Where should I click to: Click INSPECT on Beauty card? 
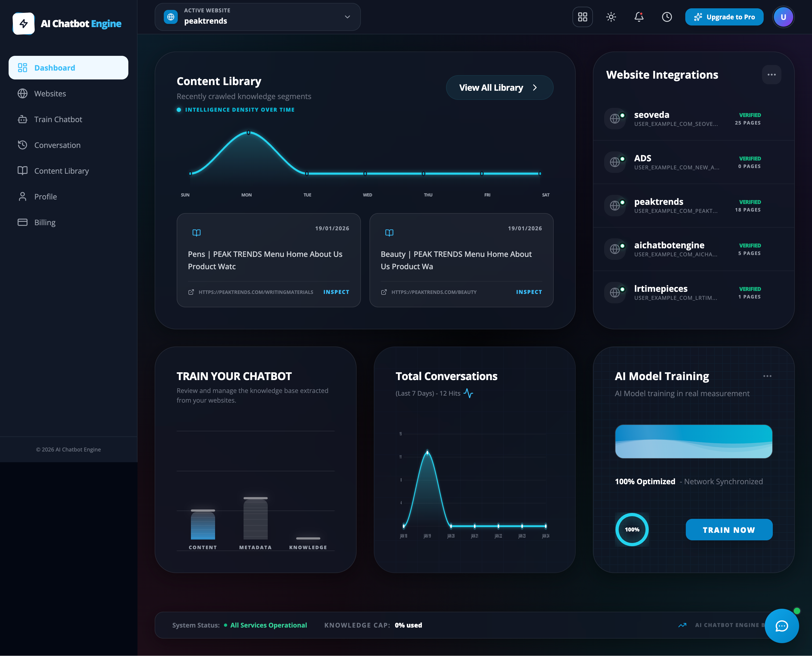click(529, 292)
